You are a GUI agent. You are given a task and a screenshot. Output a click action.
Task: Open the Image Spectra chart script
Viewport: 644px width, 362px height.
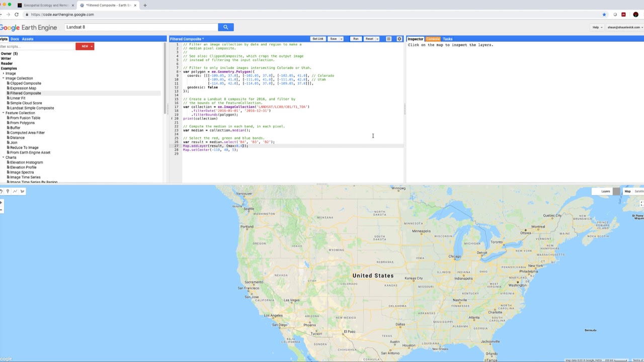pos(22,172)
